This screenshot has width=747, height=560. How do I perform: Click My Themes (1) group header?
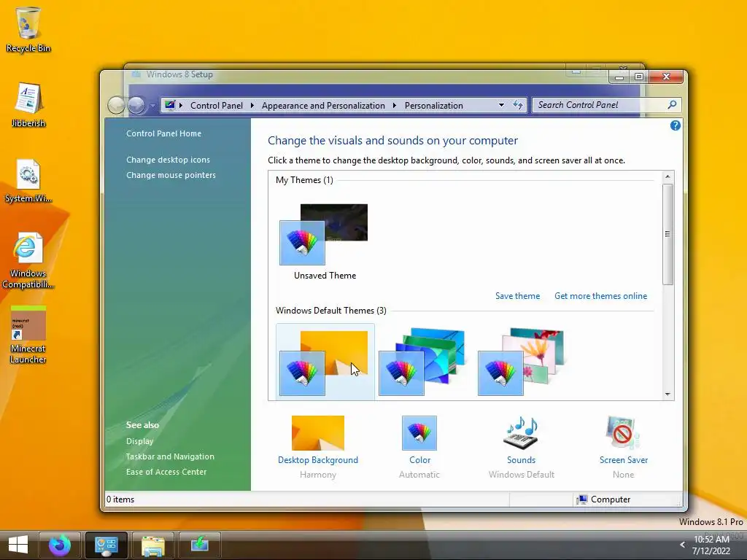(x=304, y=180)
